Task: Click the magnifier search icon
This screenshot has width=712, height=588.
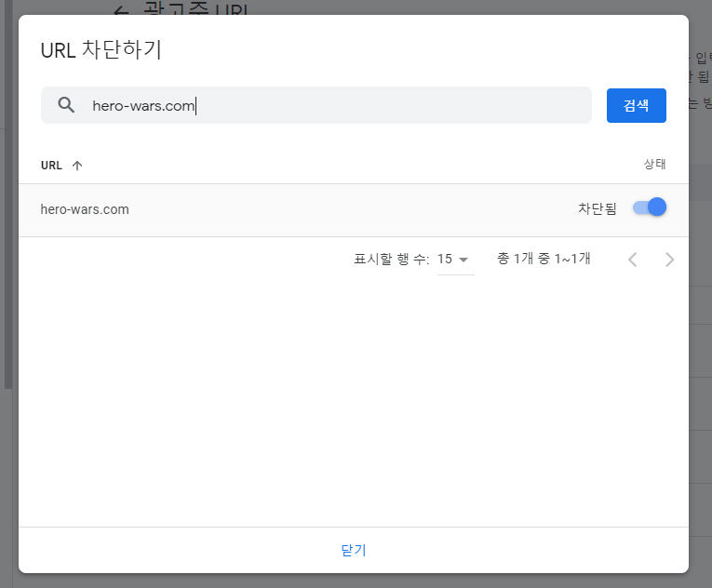Action: (x=66, y=105)
